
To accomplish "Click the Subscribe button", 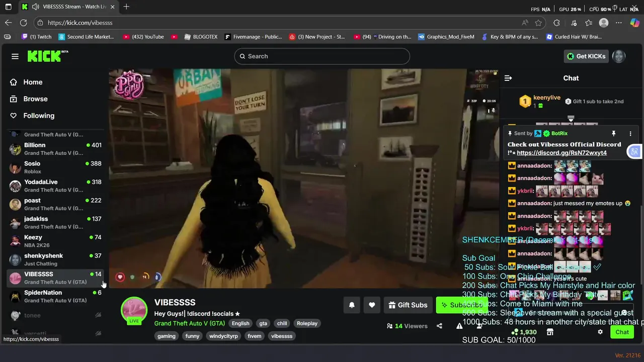I will coord(461,305).
